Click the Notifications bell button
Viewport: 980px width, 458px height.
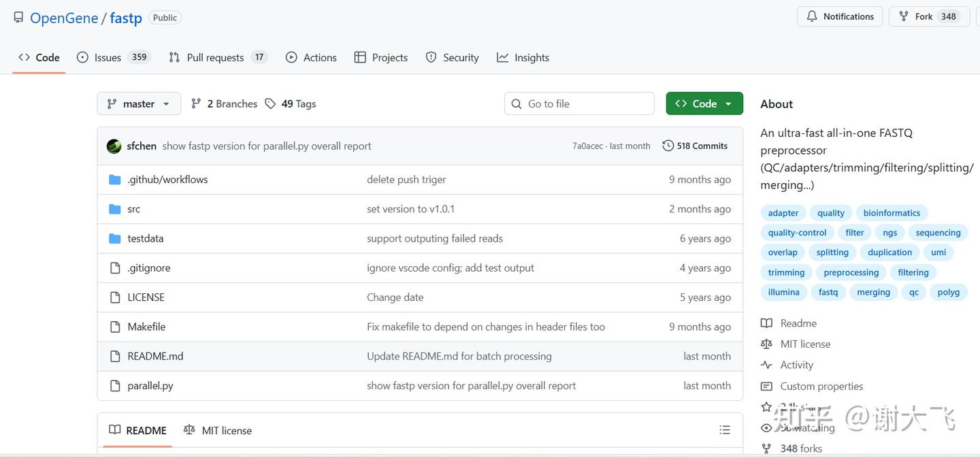click(x=840, y=16)
